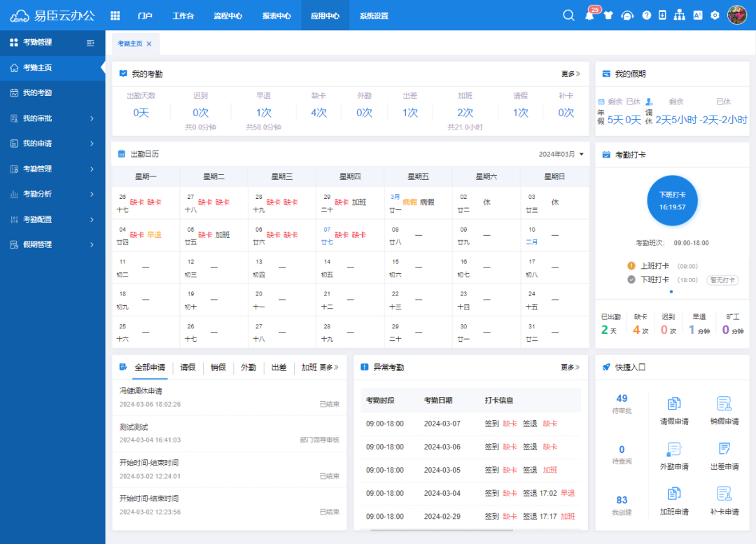The image size is (756, 544).
Task: Open the app grid launcher icon
Action: point(115,15)
